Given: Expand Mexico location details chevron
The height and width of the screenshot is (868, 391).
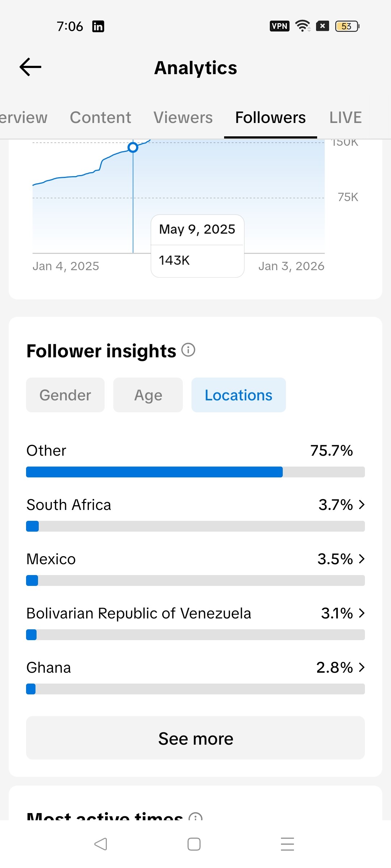Looking at the screenshot, I should (x=361, y=559).
